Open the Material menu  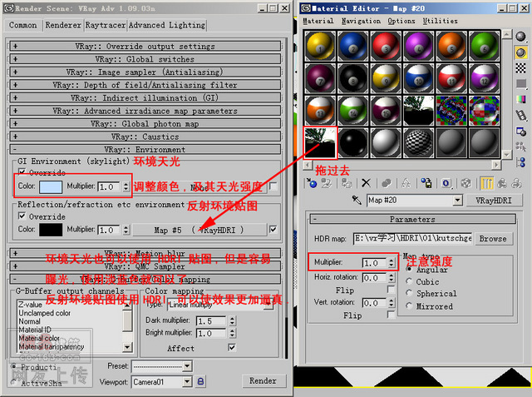tap(318, 21)
